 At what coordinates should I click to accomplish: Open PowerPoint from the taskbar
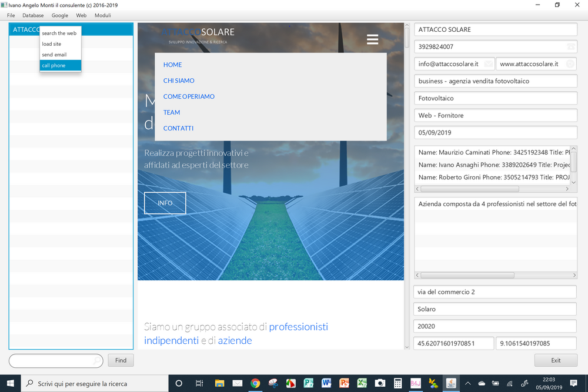[x=344, y=383]
